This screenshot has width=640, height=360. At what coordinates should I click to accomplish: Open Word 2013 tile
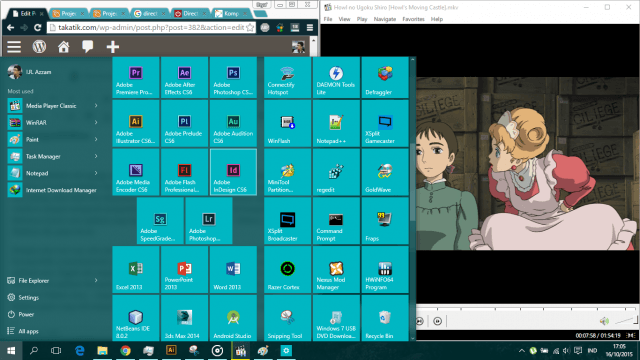(233, 269)
